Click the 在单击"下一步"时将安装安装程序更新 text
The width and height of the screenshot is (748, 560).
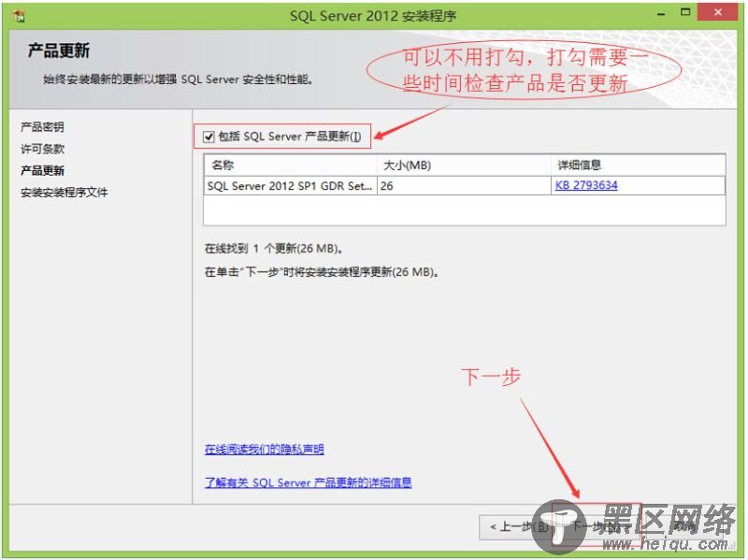[x=322, y=272]
